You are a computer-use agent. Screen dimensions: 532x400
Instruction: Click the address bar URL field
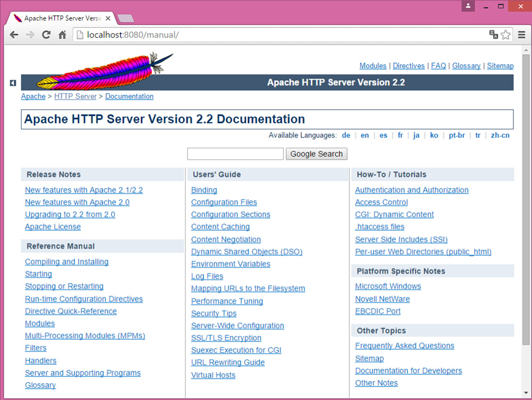point(278,35)
